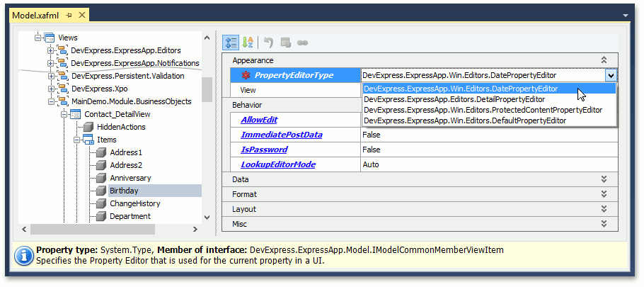Image resolution: width=644 pixels, height=287 pixels.
Task: Click the IsPassword property link
Action: click(264, 150)
